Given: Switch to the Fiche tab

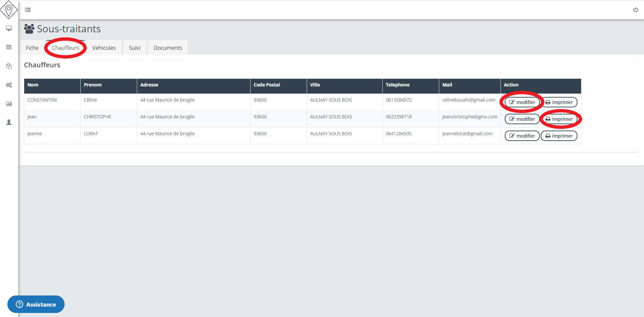Looking at the screenshot, I should pos(32,48).
